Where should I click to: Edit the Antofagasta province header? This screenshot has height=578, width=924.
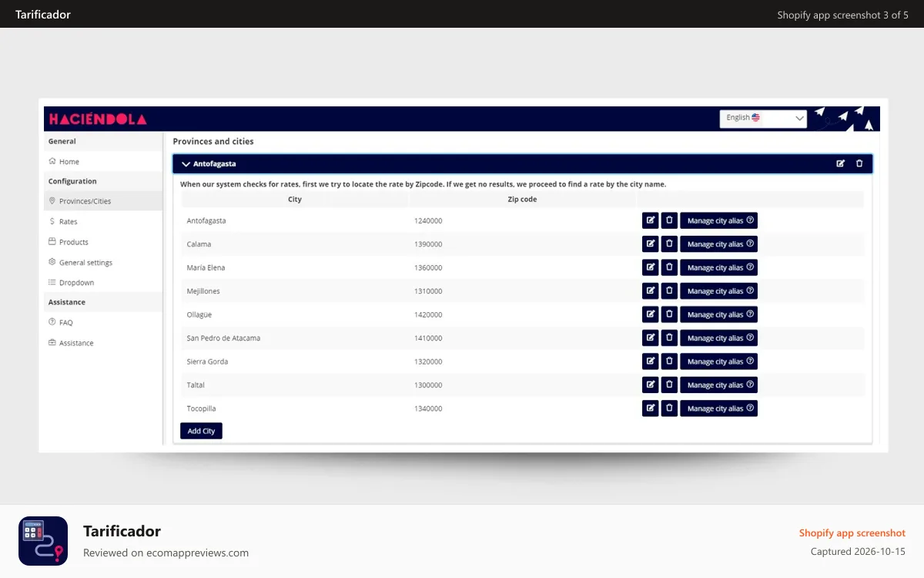840,163
